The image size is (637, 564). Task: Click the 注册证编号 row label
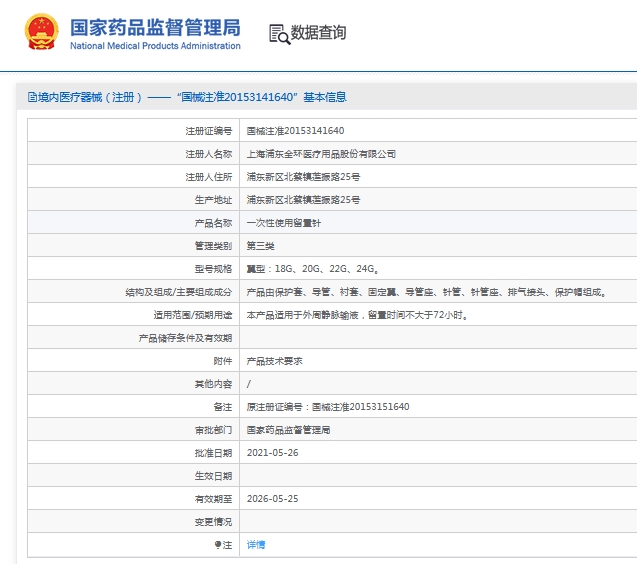coord(209,131)
